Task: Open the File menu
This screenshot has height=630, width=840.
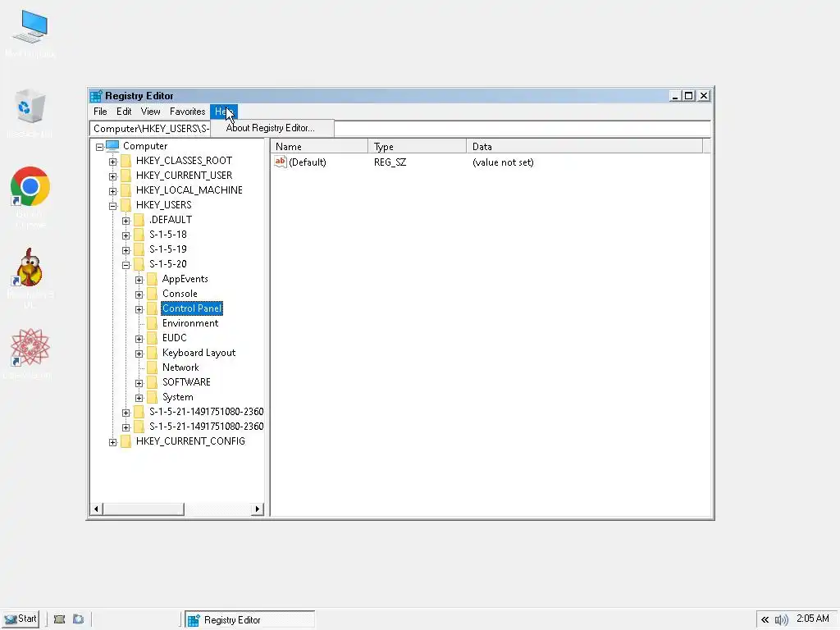Action: [100, 112]
